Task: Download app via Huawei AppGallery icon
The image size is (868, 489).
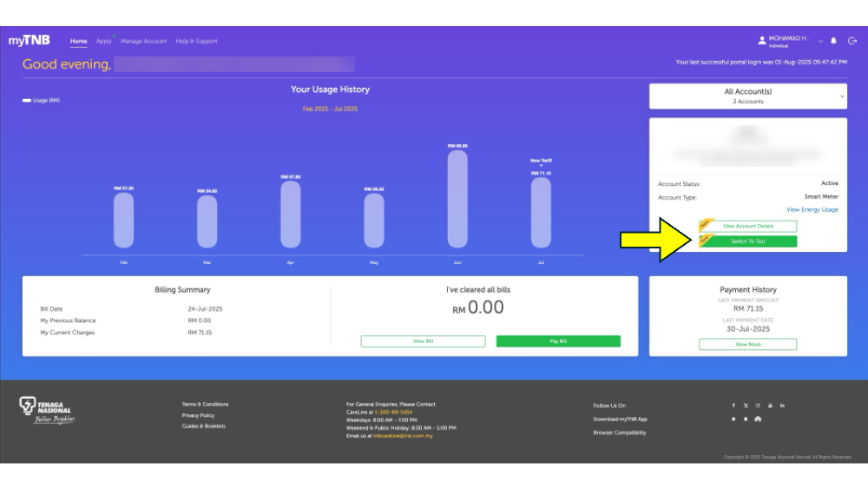Action: pos(758,420)
